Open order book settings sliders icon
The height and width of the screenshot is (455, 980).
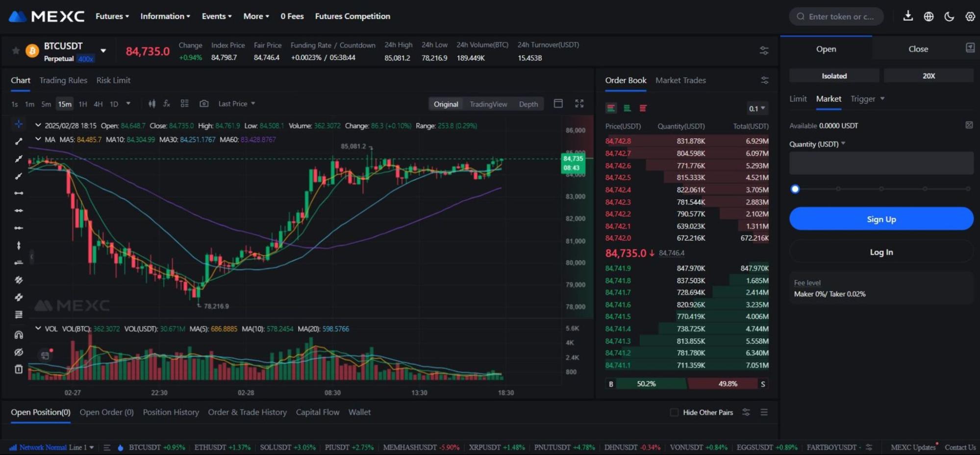coord(764,80)
